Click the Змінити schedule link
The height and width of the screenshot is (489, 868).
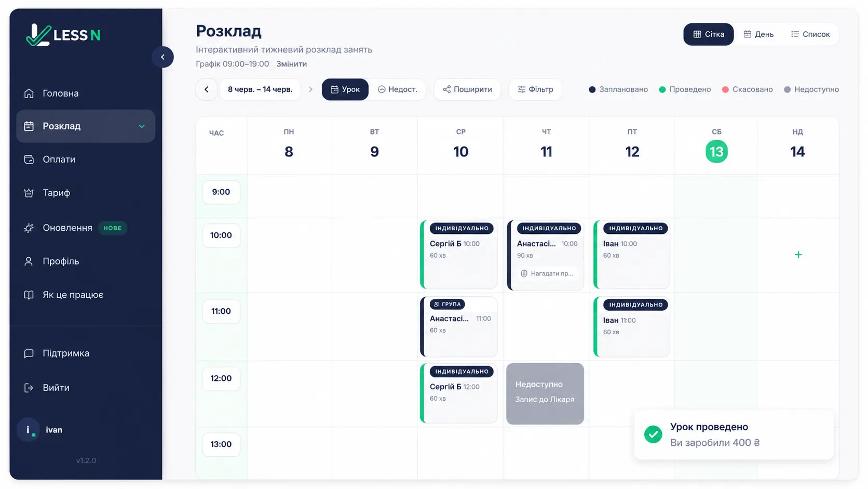coord(291,64)
